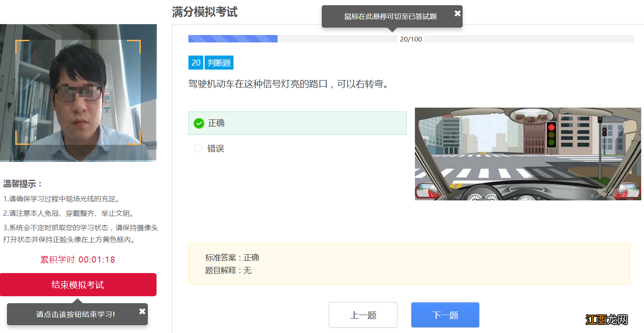Open the traffic light question image
This screenshot has width=644, height=333.
pos(528,154)
